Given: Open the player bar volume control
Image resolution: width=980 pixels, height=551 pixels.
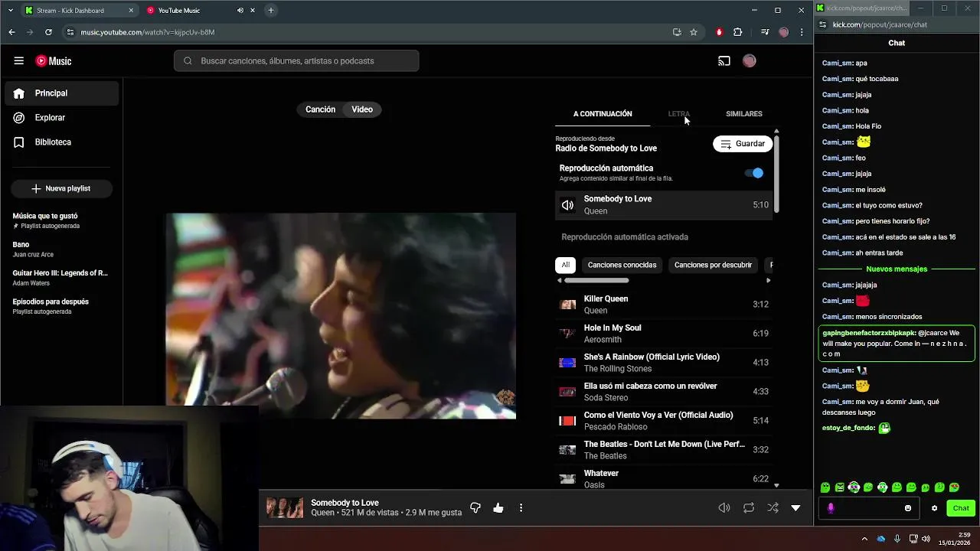Looking at the screenshot, I should click(x=724, y=507).
